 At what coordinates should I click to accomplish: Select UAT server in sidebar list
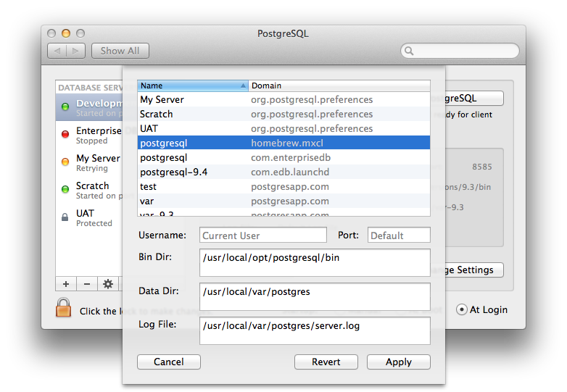89,217
